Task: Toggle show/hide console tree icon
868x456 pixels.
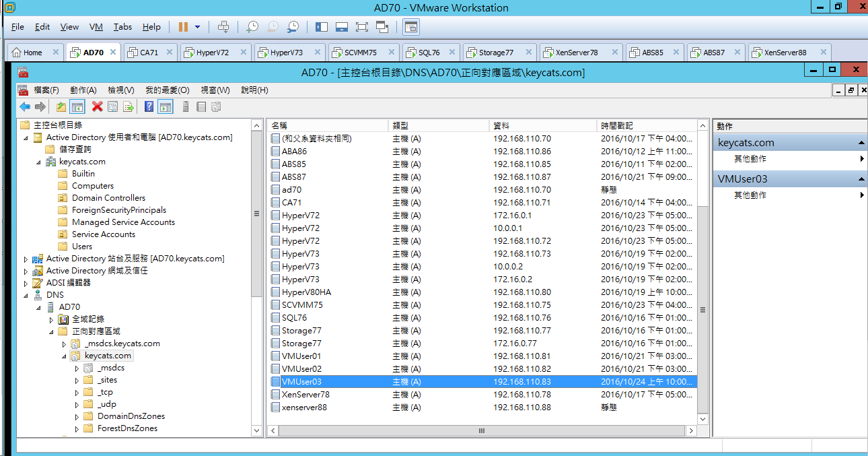Action: (x=77, y=106)
